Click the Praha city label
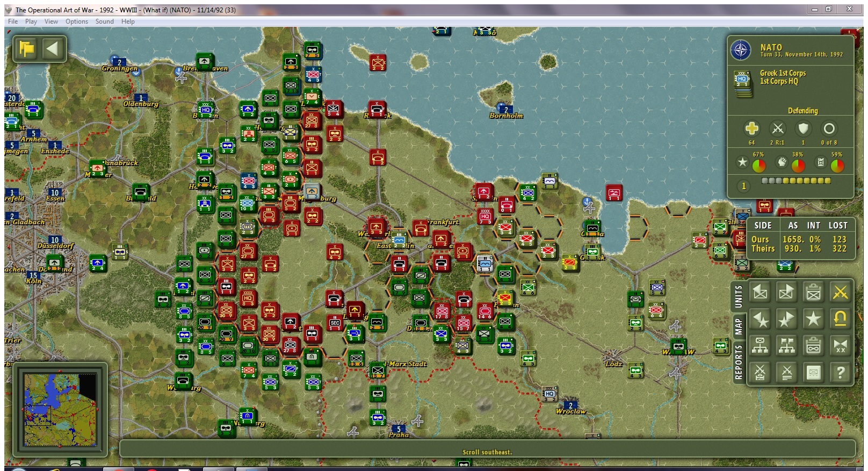 coord(399,435)
